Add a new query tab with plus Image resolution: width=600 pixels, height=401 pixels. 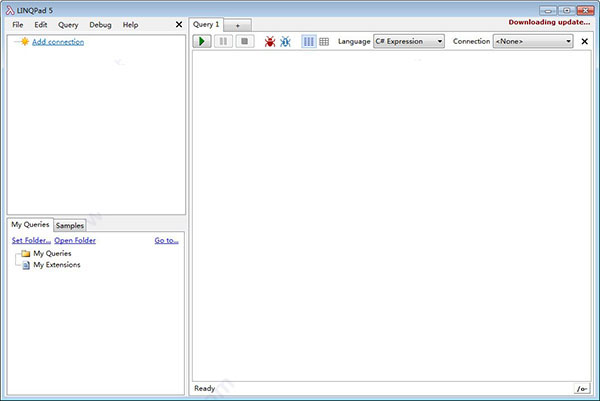tap(238, 26)
